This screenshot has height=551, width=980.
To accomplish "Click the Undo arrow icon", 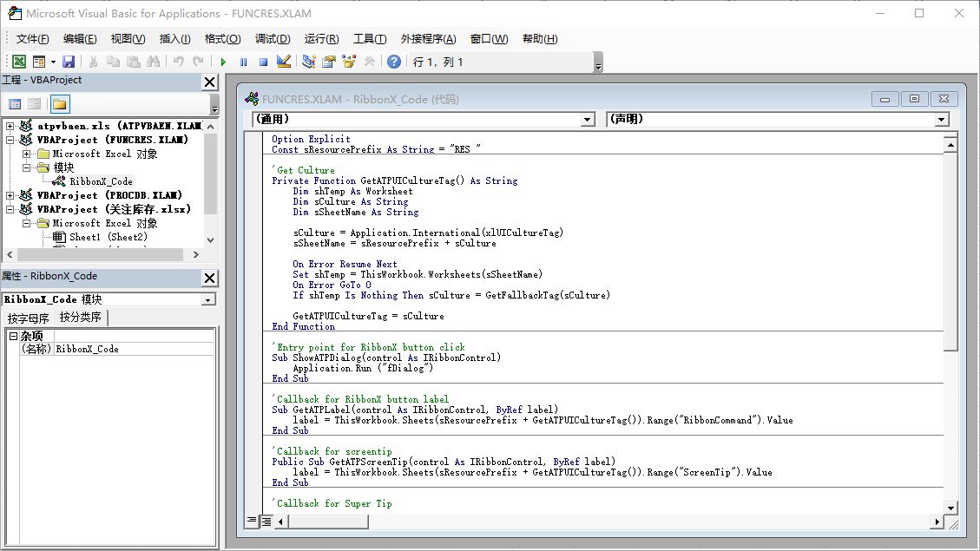I will click(x=179, y=62).
